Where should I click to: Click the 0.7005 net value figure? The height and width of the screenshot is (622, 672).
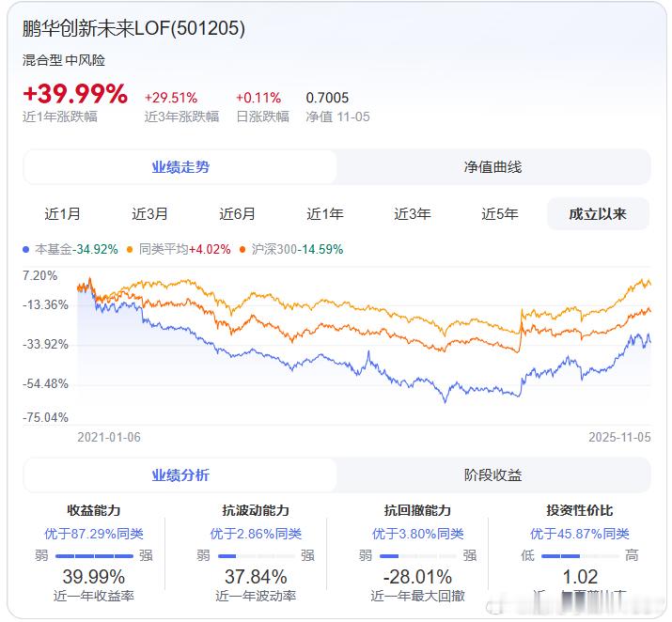click(327, 98)
